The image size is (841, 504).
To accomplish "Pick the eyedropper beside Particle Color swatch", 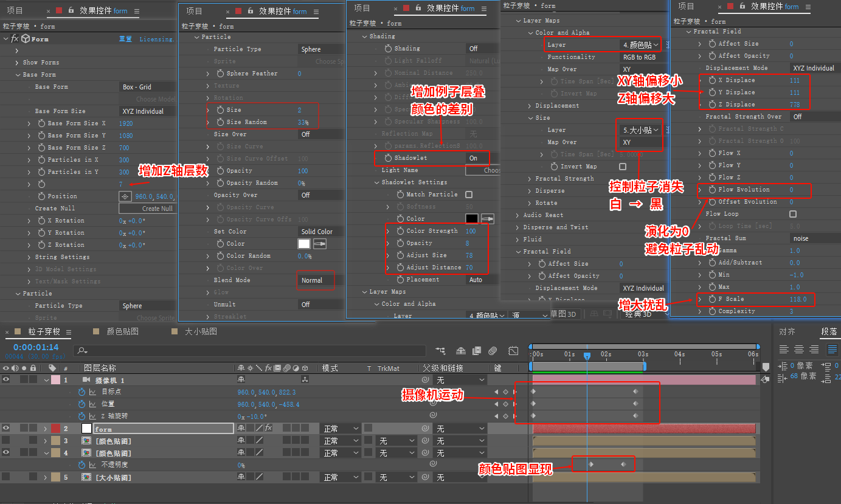I will click(x=320, y=244).
